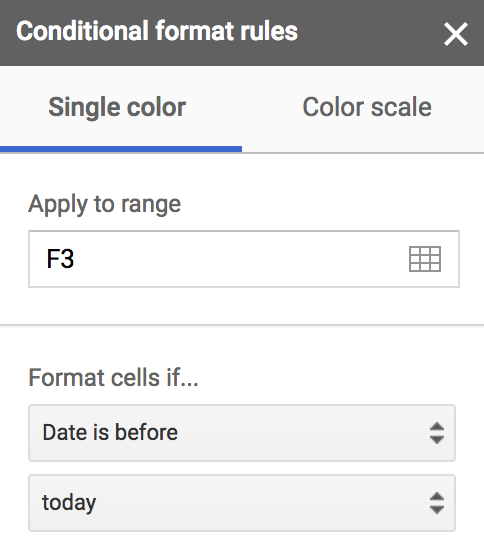Click the up arrow in the 'today' selector
Image resolution: width=484 pixels, height=546 pixels.
[x=437, y=496]
